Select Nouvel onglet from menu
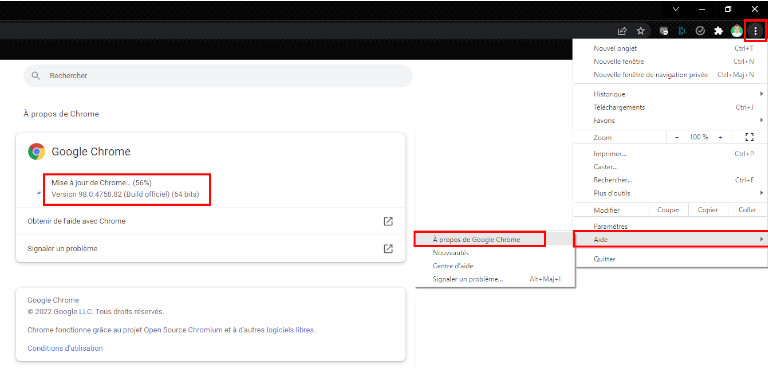 pyautogui.click(x=670, y=48)
